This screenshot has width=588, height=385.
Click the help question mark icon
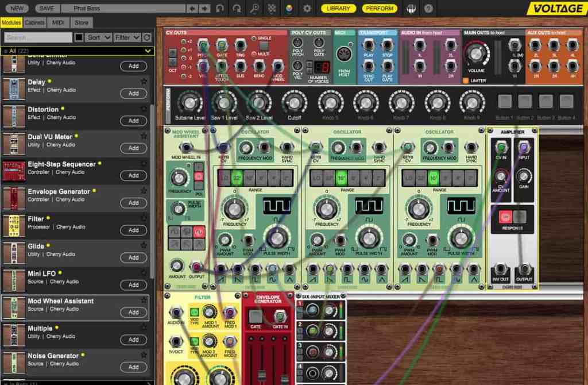[x=428, y=9]
